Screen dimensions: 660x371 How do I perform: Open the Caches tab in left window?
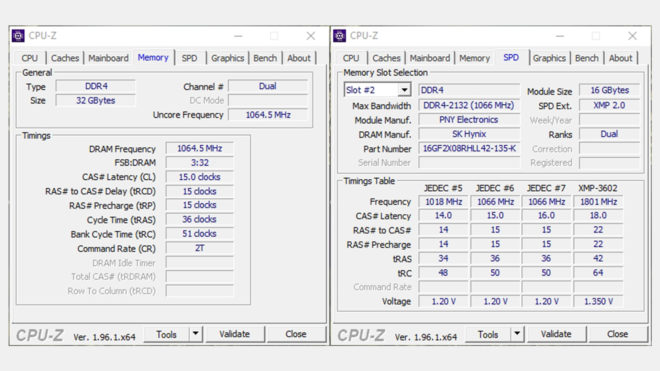pyautogui.click(x=65, y=58)
